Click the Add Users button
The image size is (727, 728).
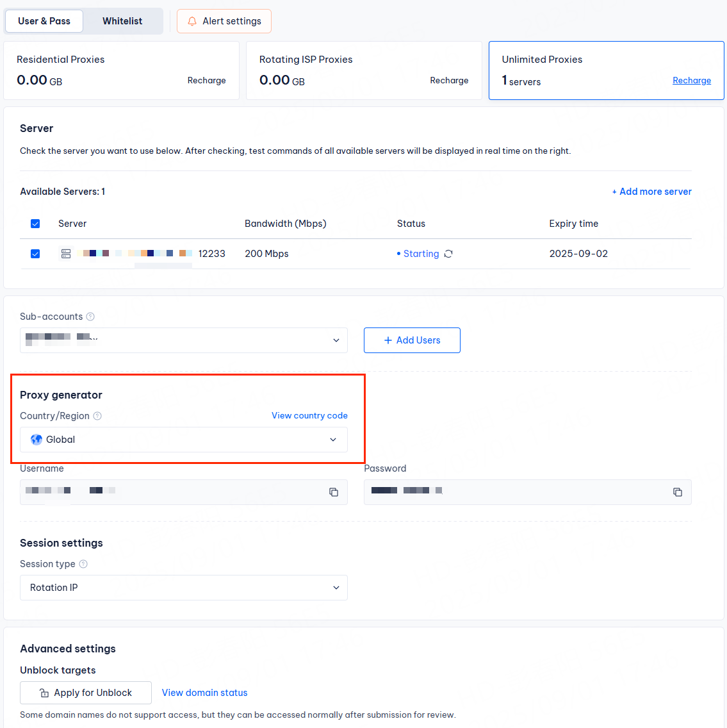[412, 340]
